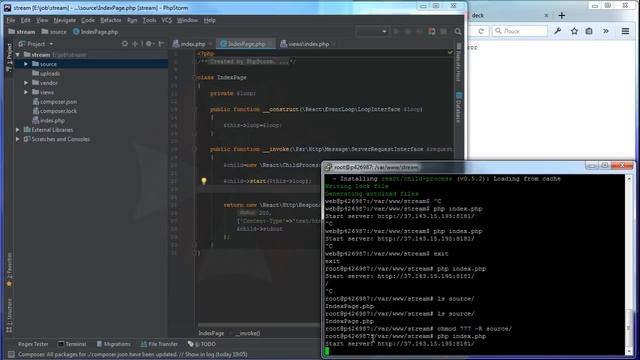Click the source breadcrumb in navigation bar

pyautogui.click(x=54, y=32)
